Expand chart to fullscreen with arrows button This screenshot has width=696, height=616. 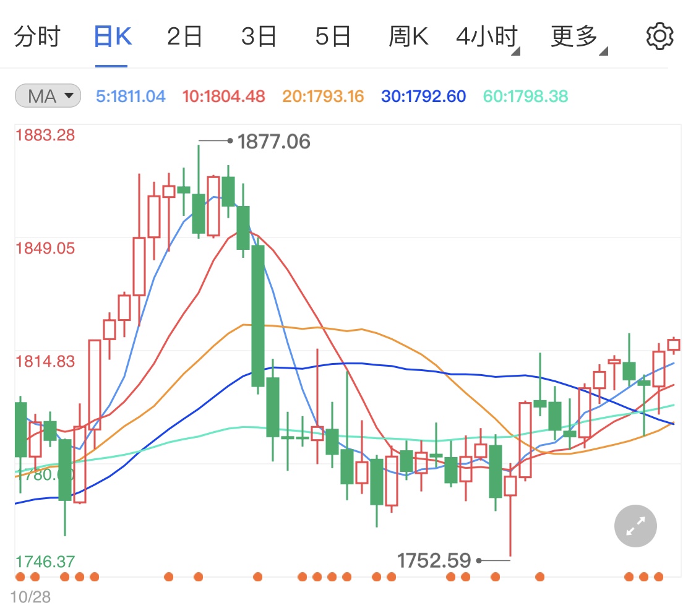(x=635, y=526)
